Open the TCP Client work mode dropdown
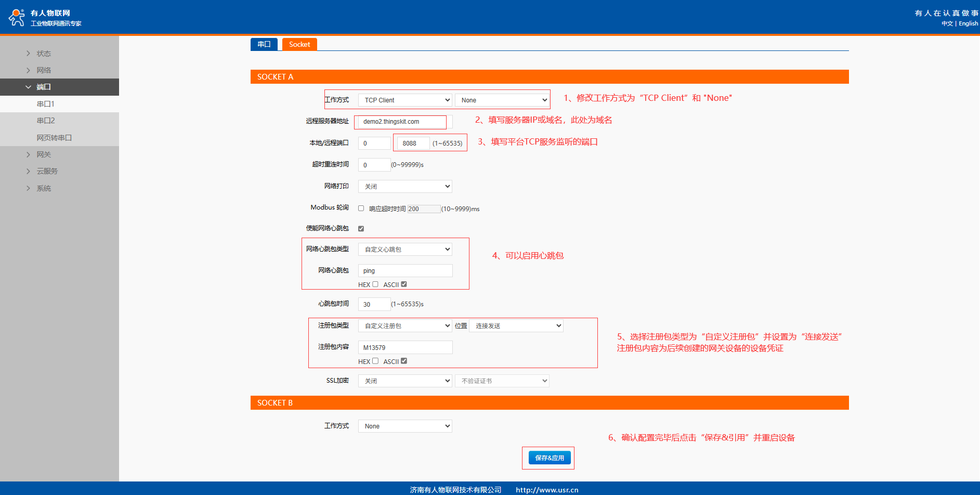The image size is (980, 495). tap(405, 100)
